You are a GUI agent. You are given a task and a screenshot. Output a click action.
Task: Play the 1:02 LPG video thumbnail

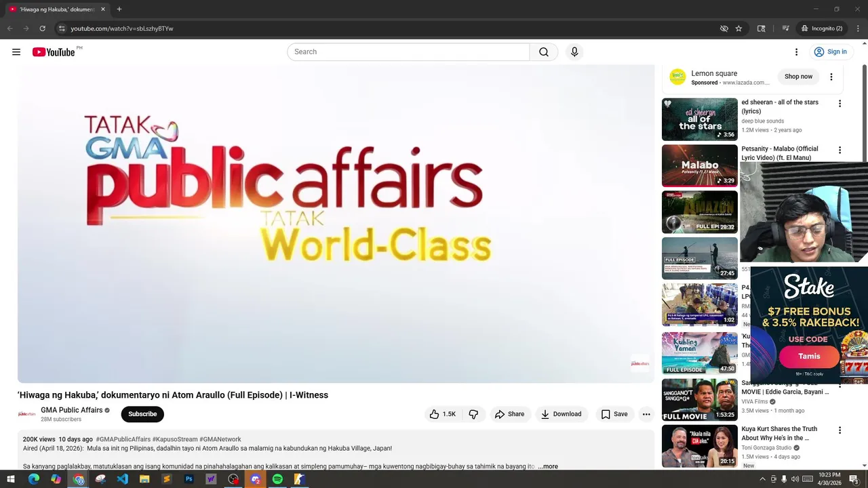[x=700, y=305]
